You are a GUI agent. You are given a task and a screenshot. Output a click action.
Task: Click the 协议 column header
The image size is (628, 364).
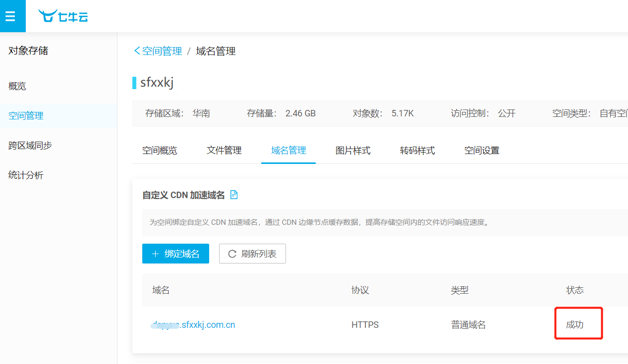[x=360, y=290]
